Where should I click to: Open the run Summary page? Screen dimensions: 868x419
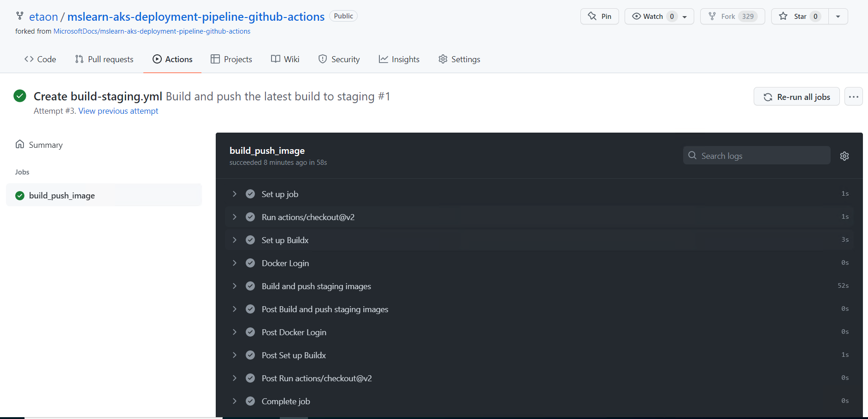coord(39,145)
